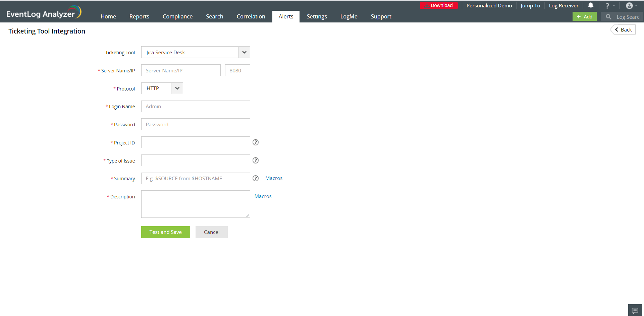
Task: Open the user account avatar menu
Action: point(629,6)
